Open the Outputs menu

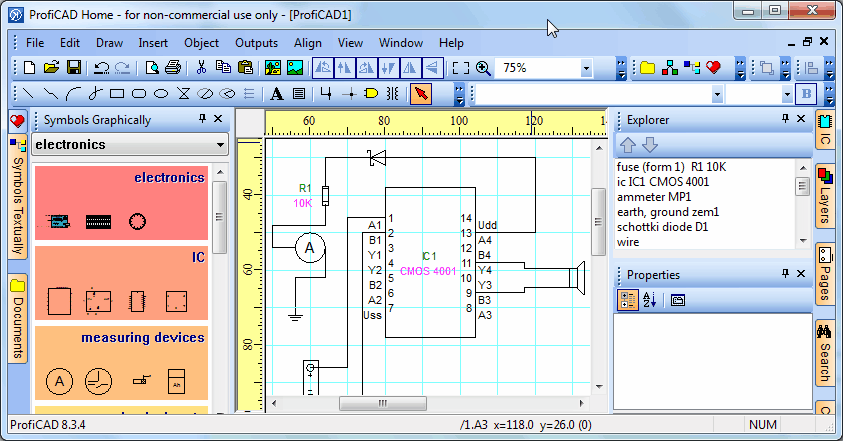pos(256,43)
